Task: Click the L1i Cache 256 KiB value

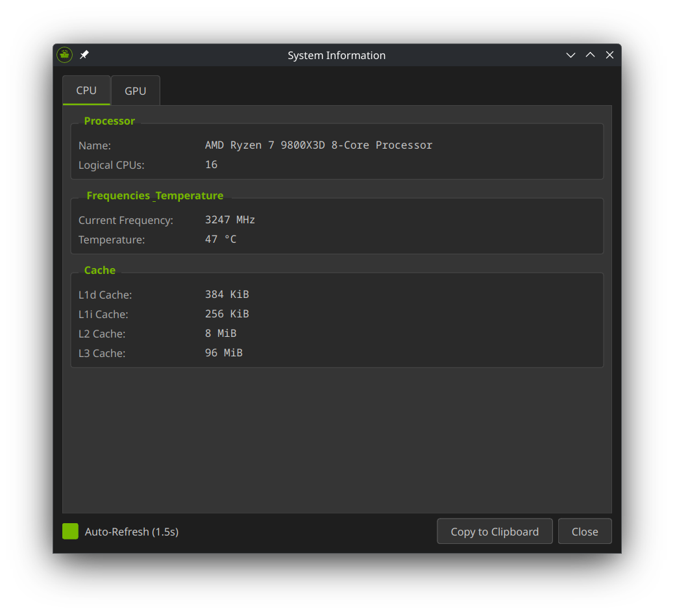Action: pyautogui.click(x=227, y=314)
